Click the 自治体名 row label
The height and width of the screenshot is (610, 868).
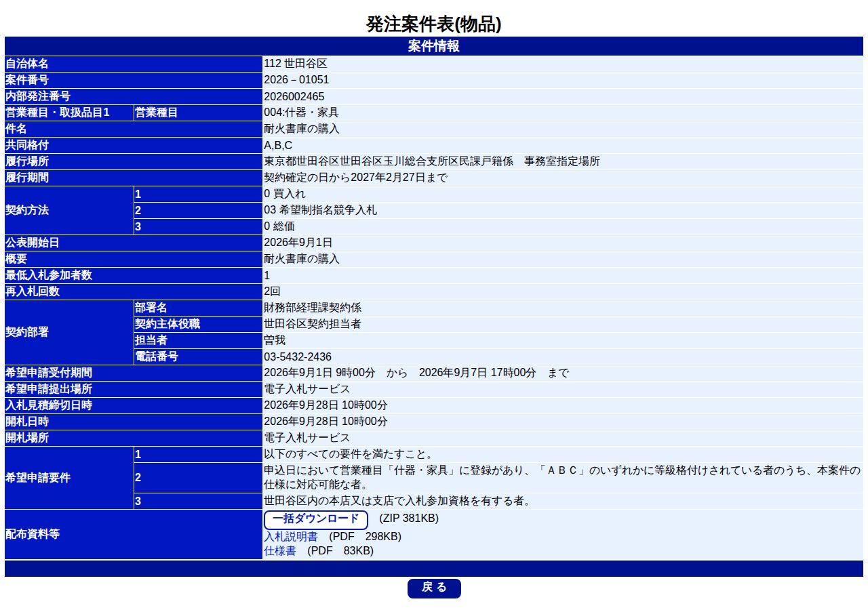[27, 64]
